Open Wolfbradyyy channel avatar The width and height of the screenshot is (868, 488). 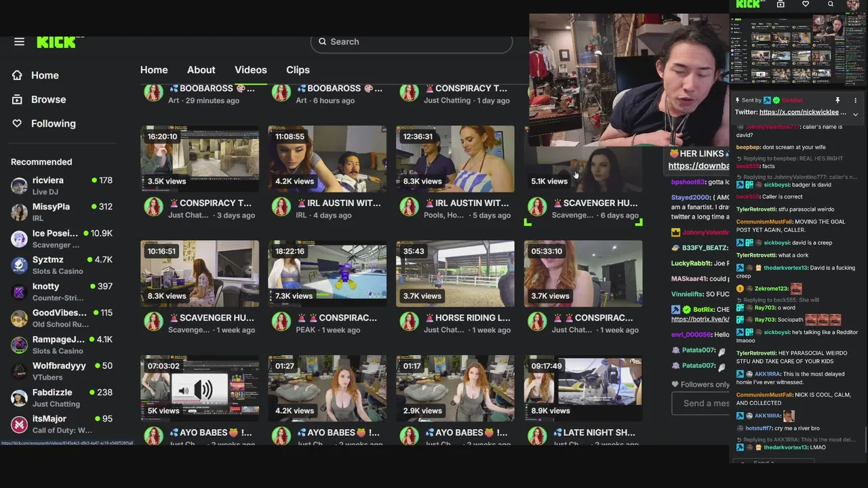point(20,371)
